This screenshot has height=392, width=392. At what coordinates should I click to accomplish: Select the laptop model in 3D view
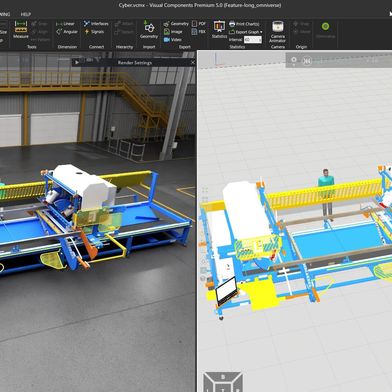pos(227,292)
